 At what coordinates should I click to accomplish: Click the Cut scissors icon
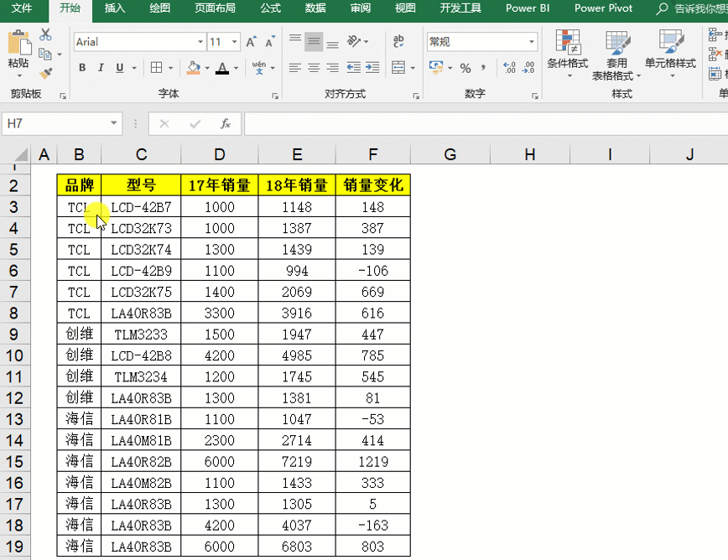(45, 35)
